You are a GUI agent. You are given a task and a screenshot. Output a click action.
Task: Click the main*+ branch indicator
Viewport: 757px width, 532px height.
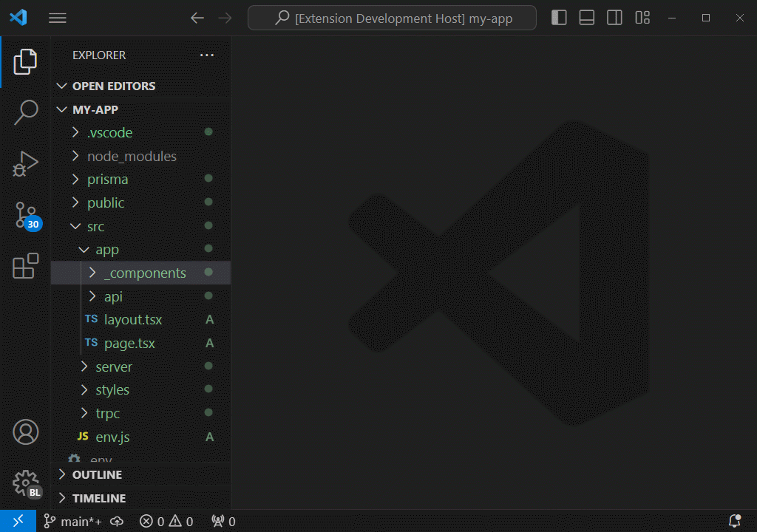coord(73,522)
